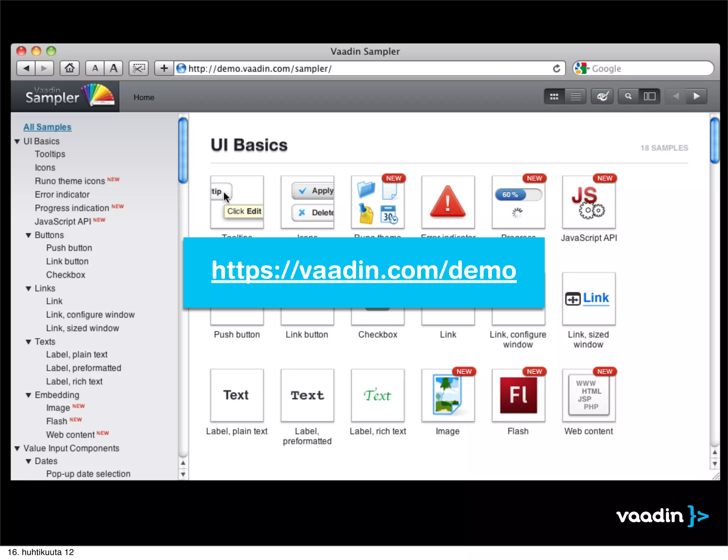
Task: Collapse the Buttons tree section
Action: pyautogui.click(x=28, y=235)
